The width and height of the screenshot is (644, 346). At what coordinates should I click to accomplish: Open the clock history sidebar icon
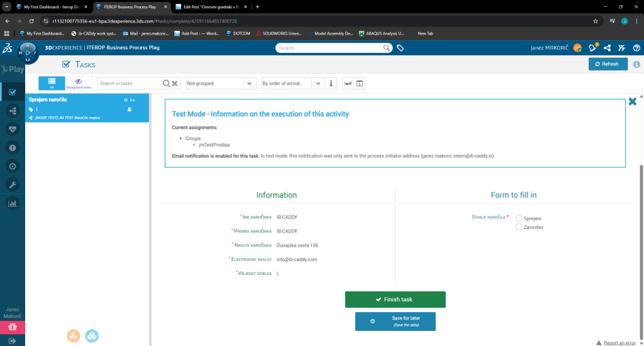[x=13, y=166]
